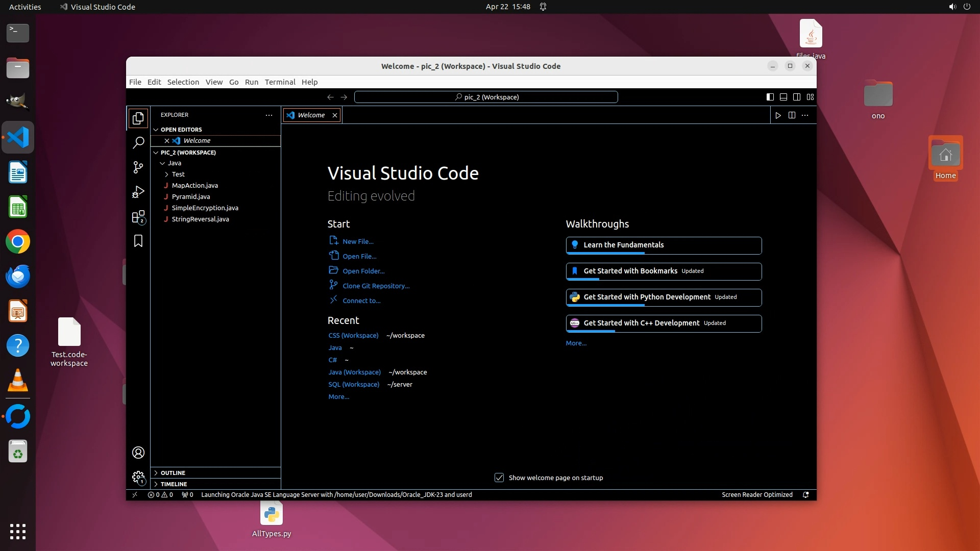Open Pyramid.java in the explorer
The width and height of the screenshot is (980, 551).
[x=191, y=197]
